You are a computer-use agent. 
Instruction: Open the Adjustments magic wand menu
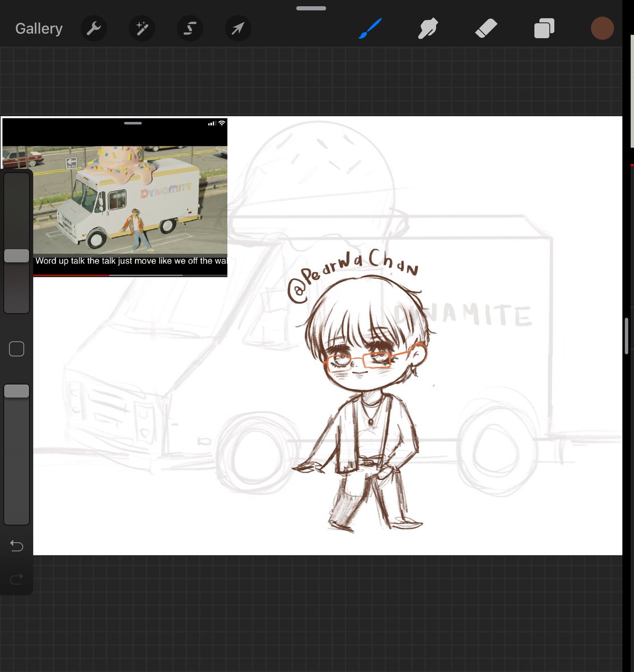click(142, 29)
